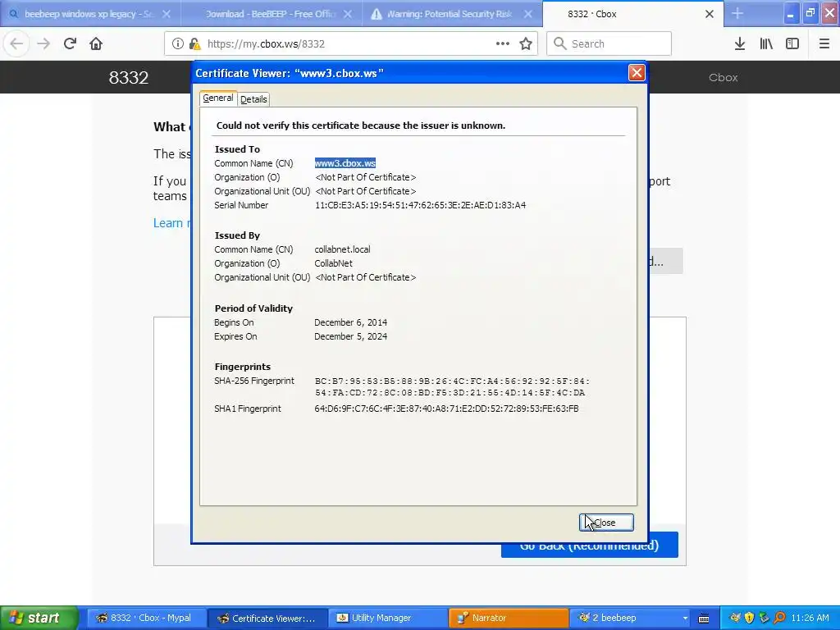Click the collabnet.local issuer name
This screenshot has width=840, height=630.
(x=342, y=249)
